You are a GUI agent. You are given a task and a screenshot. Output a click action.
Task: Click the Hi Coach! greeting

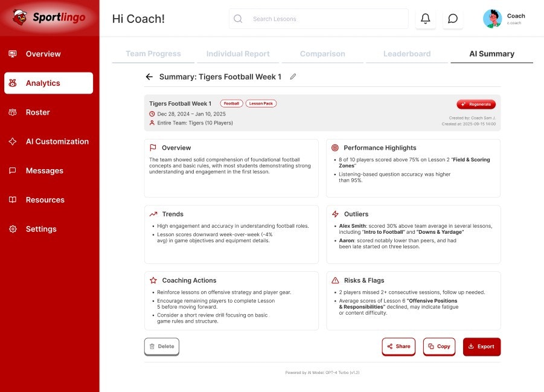(138, 19)
